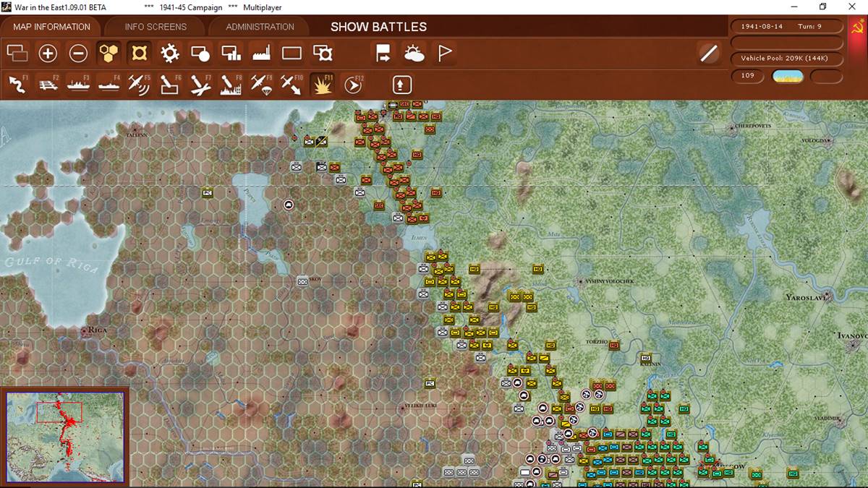Open the MAP INFORMATION tab
868x488 pixels.
tap(51, 27)
